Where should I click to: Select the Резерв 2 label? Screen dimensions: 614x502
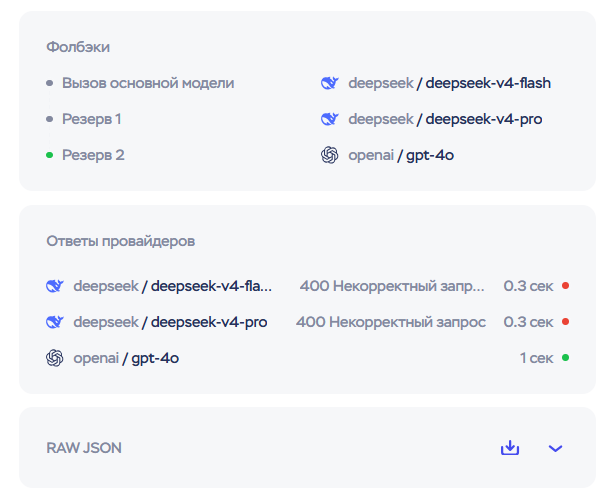(x=93, y=155)
